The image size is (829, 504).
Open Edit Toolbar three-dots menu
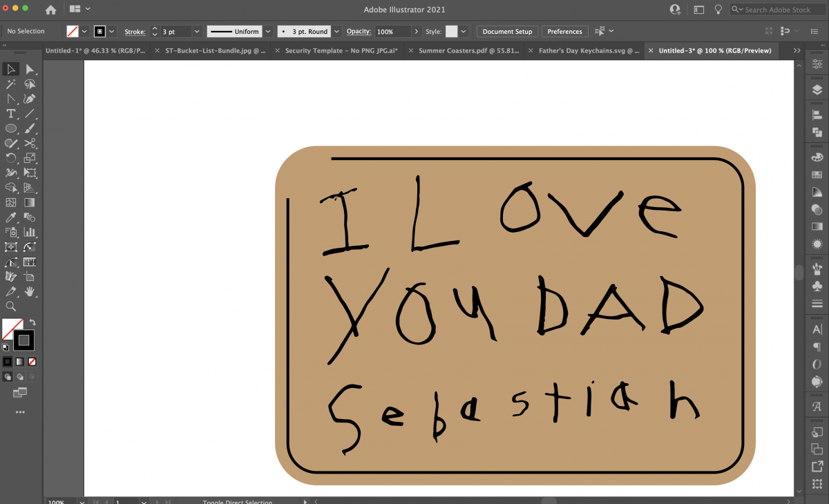[x=20, y=412]
